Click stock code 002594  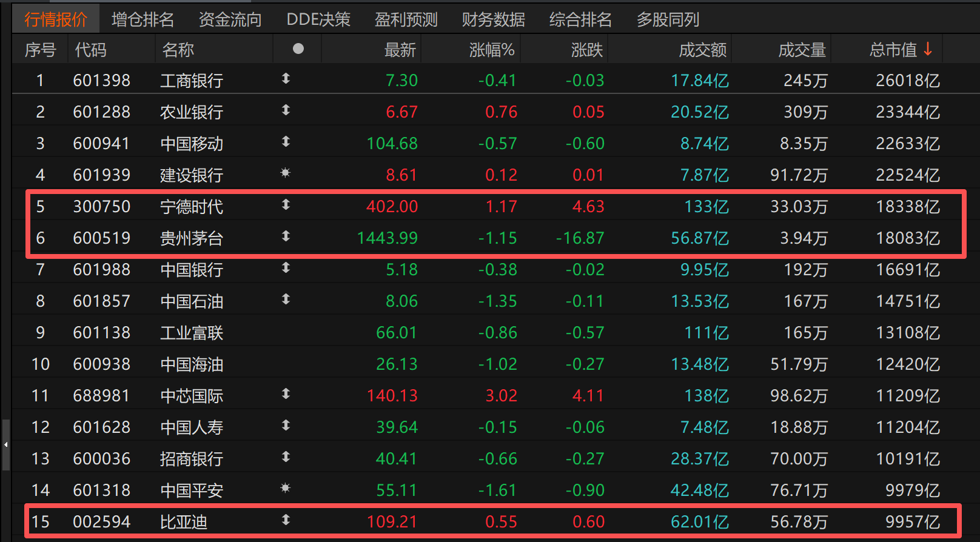point(102,521)
